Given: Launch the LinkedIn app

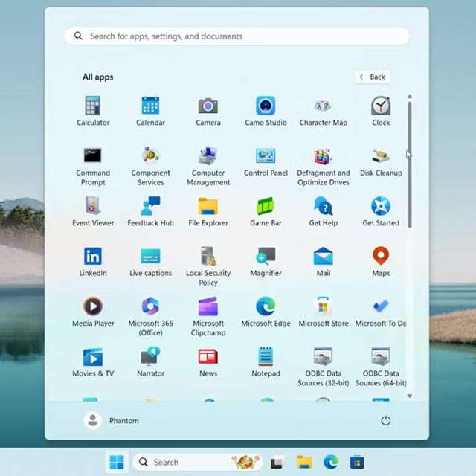Looking at the screenshot, I should coord(93,262).
